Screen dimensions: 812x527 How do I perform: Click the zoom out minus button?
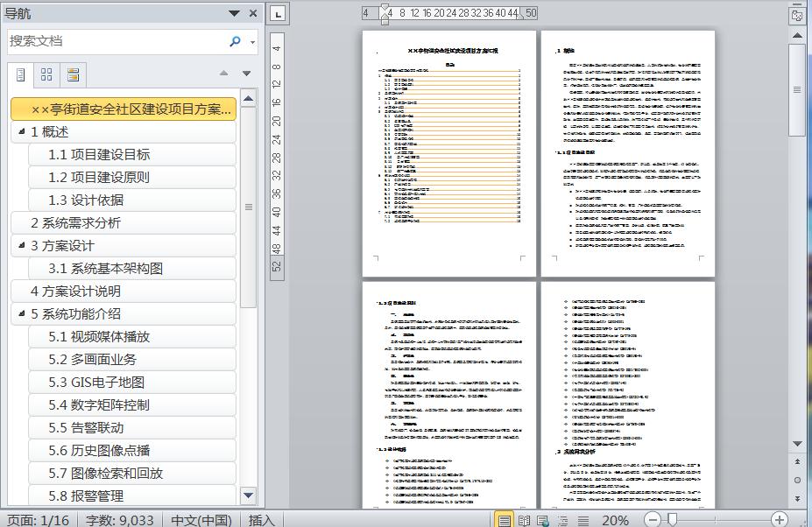653,519
